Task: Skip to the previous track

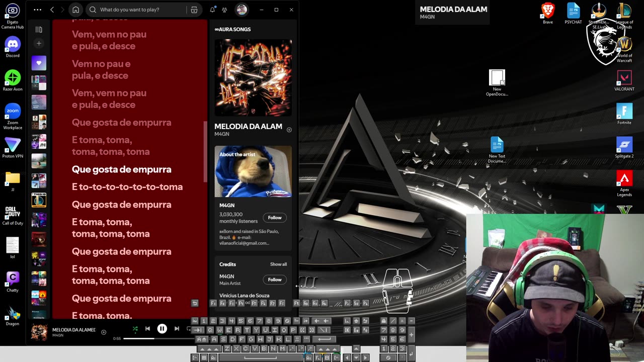Action: coord(147,329)
